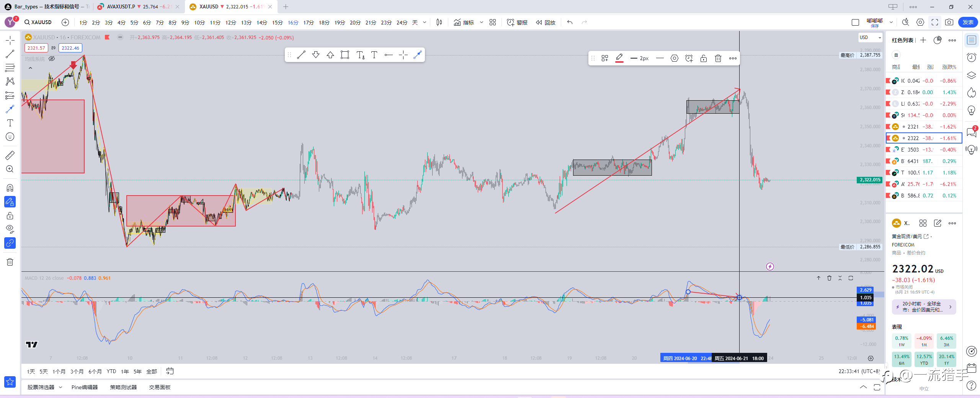This screenshot has height=398, width=980.
Task: Delete the selected drawing from floating toolbar
Action: [718, 58]
